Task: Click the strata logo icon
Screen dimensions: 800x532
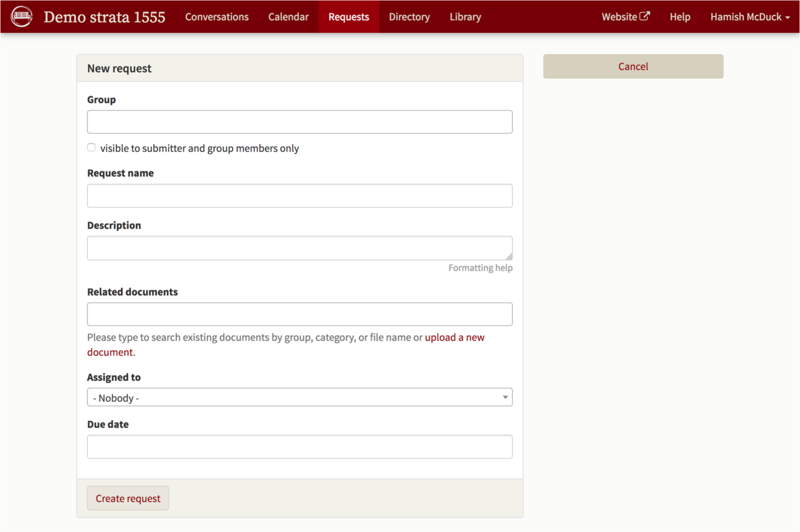Action: 21,16
